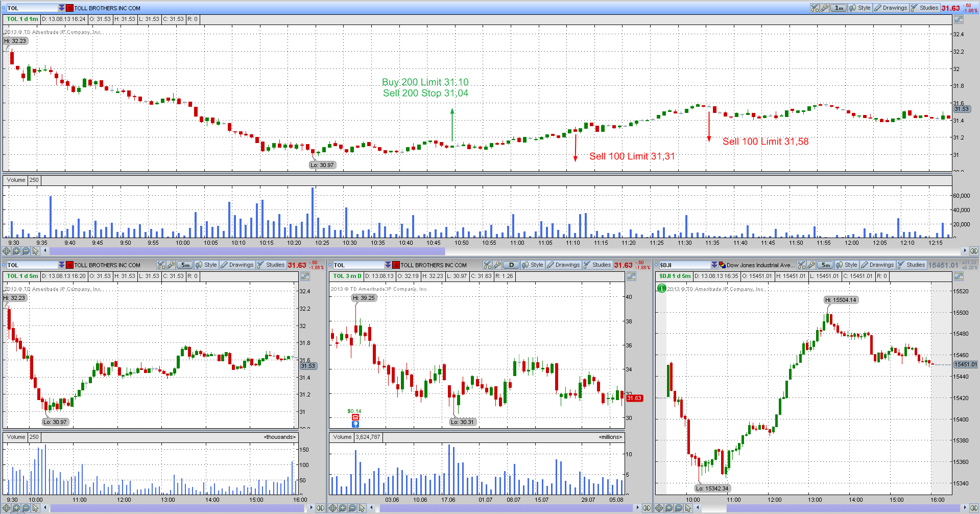The image size is (980, 514).
Task: Expand symbol dropdown in the TOL daily chart
Action: coord(388,265)
